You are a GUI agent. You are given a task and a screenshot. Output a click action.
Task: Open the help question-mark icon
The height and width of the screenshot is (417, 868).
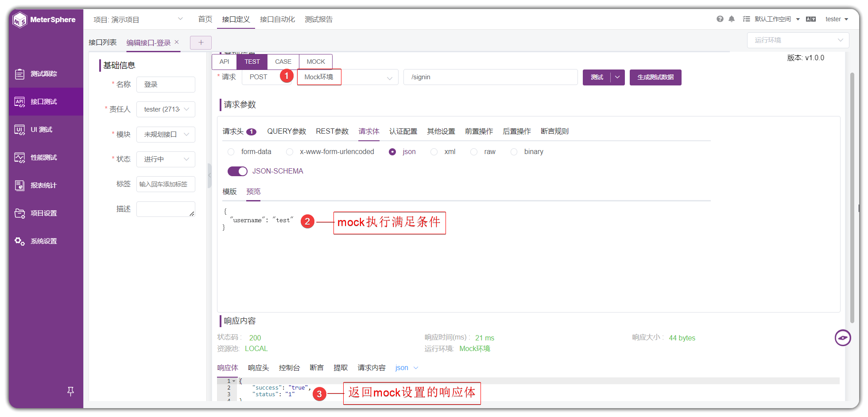(x=720, y=19)
